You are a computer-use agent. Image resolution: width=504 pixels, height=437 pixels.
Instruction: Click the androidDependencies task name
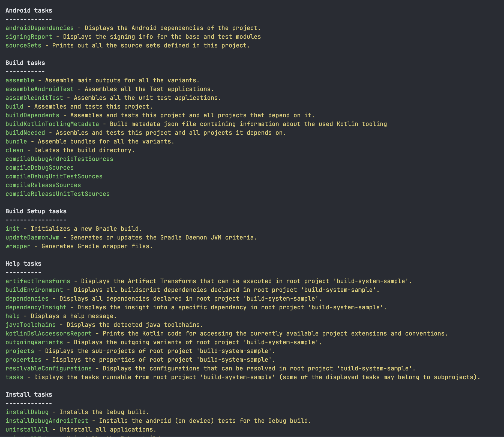[x=40, y=28]
